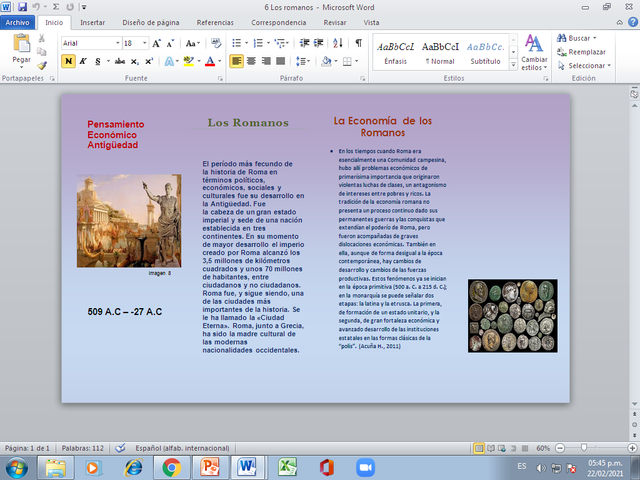Apply the yellow text highlight color
The width and height of the screenshot is (640, 480).
point(189,62)
